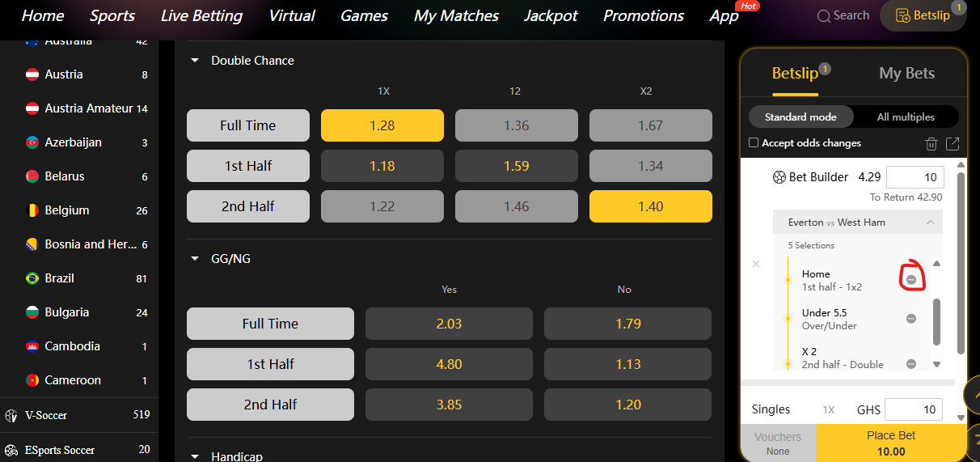The height and width of the screenshot is (462, 980).
Task: Collapse the GG/NG market section
Action: 194,259
